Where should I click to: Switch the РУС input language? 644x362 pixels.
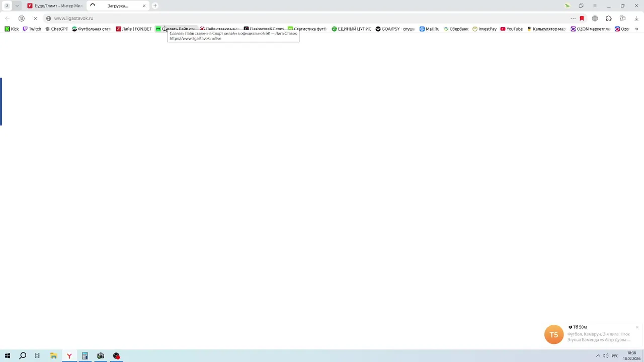[x=615, y=356]
